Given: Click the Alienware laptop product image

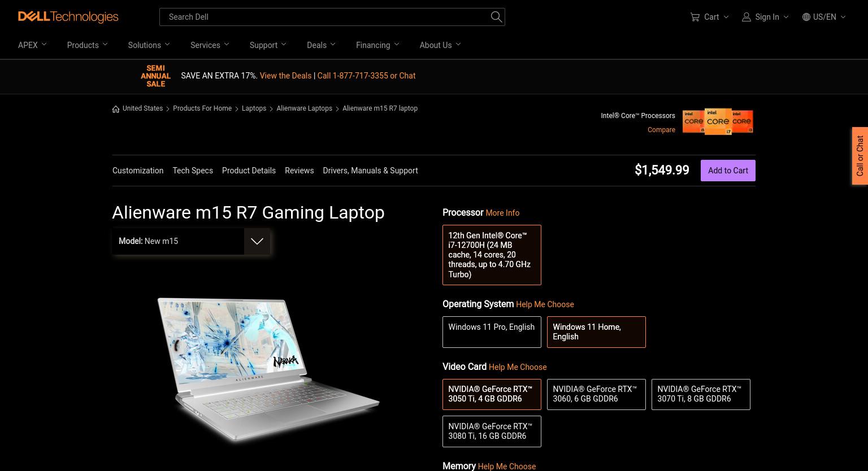Looking at the screenshot, I should (x=268, y=370).
